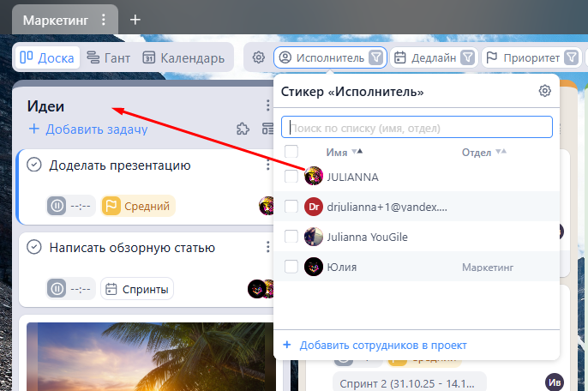Click the JULIANNA avatar
This screenshot has width=588, height=391.
314,176
